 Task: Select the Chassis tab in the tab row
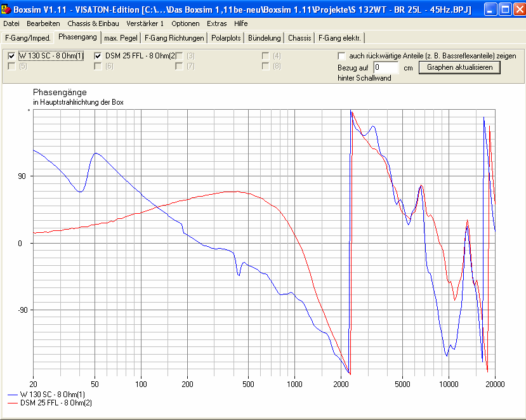tap(299, 38)
